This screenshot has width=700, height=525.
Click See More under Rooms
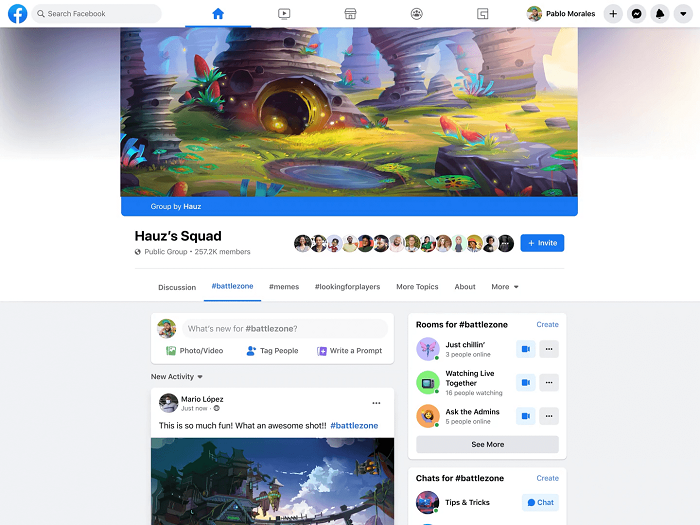pos(488,444)
